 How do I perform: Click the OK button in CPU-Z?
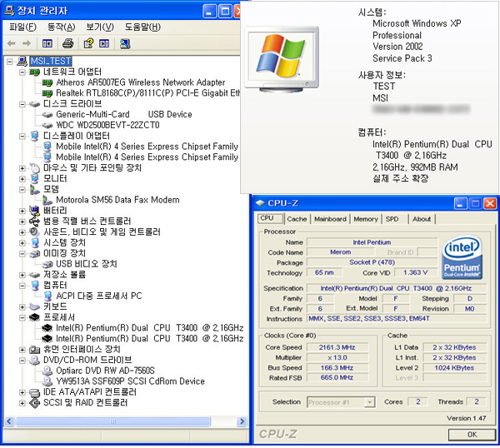472,435
